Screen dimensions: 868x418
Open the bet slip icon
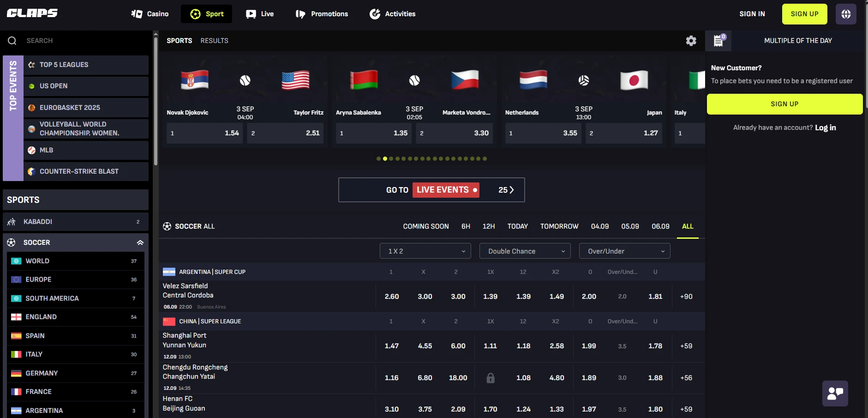718,41
